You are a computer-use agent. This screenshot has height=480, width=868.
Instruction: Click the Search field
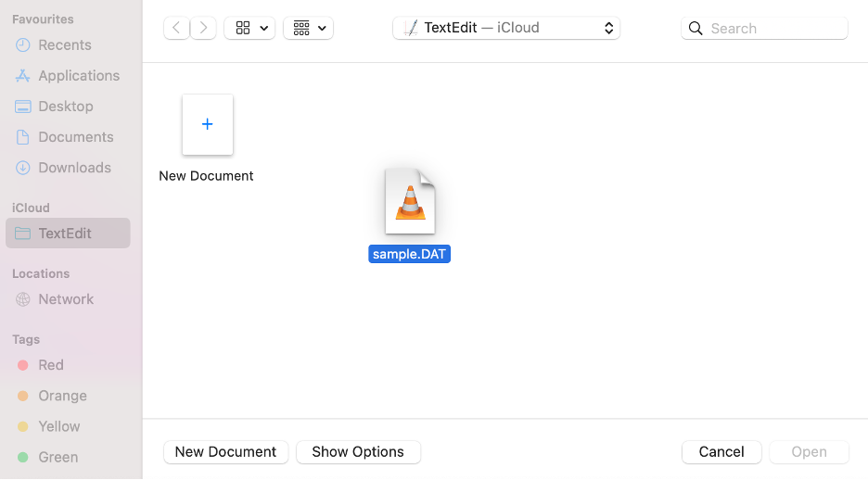coord(764,28)
